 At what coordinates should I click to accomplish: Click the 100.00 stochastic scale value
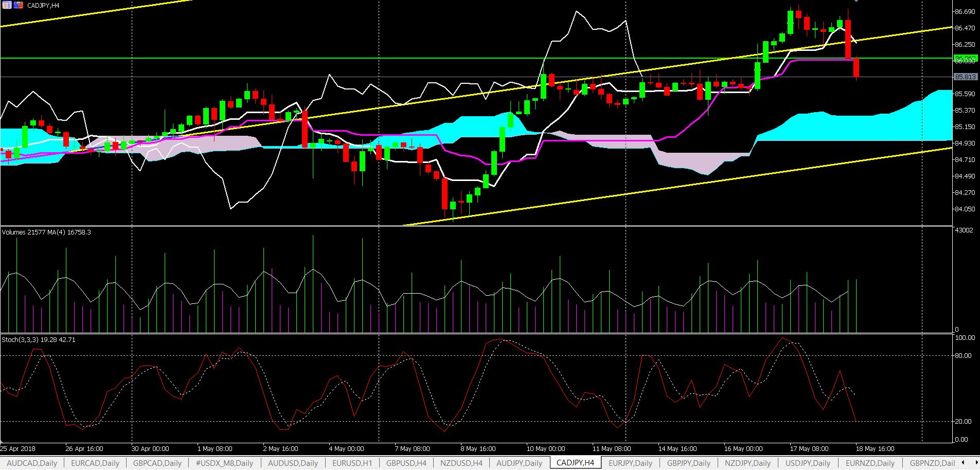coord(965,338)
